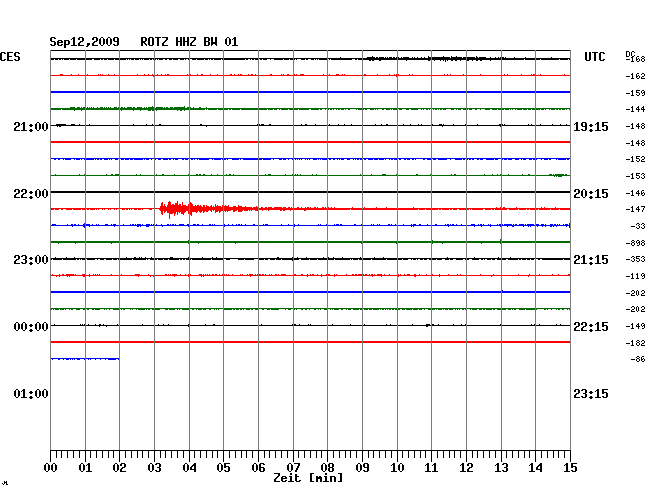Click minute tick label 14 on time axis
650x494 pixels.
[x=535, y=468]
